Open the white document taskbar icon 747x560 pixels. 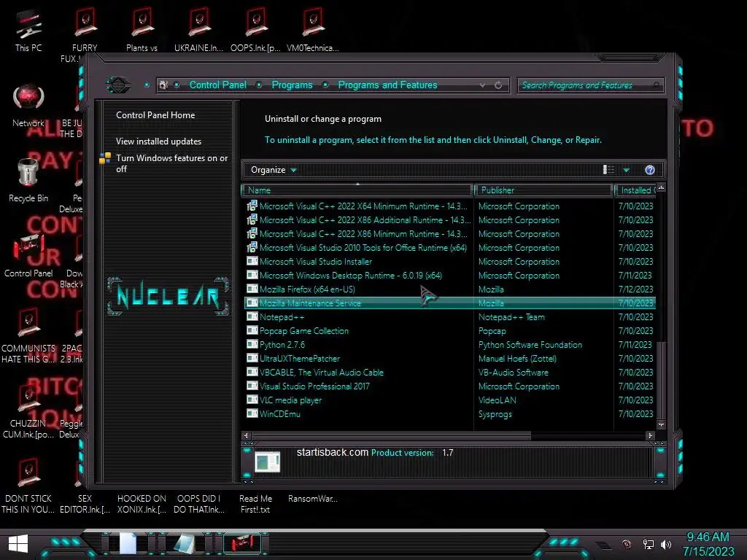coord(128,543)
